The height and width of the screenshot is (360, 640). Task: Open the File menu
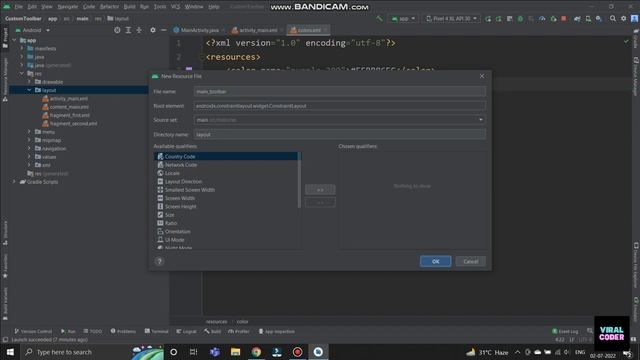pos(18,7)
